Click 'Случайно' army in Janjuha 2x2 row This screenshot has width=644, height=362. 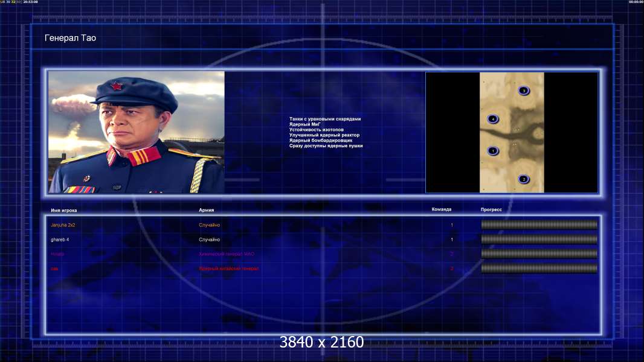click(210, 225)
